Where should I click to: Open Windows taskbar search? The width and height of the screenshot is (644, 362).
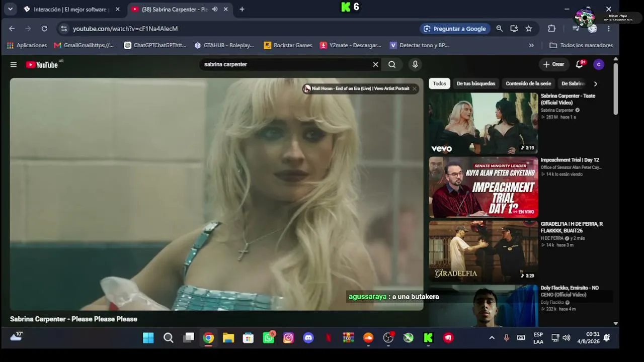coord(169,338)
